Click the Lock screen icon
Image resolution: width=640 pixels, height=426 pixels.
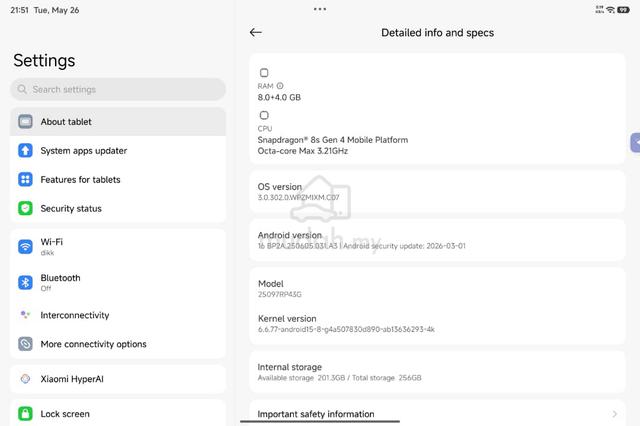(x=25, y=414)
